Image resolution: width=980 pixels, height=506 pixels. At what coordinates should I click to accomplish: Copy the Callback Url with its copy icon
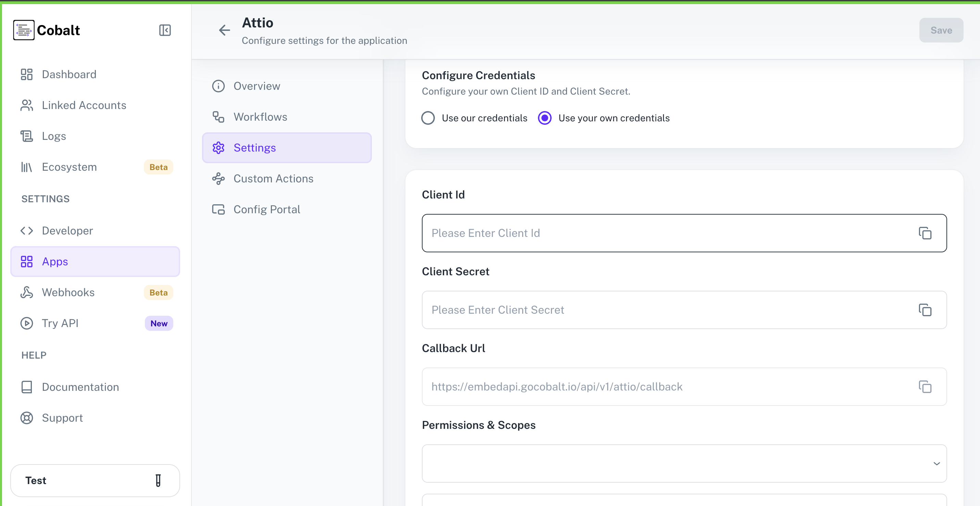click(925, 386)
